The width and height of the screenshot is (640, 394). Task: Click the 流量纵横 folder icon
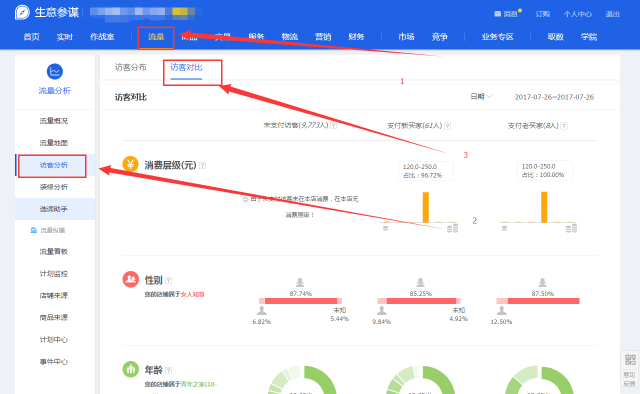(34, 230)
